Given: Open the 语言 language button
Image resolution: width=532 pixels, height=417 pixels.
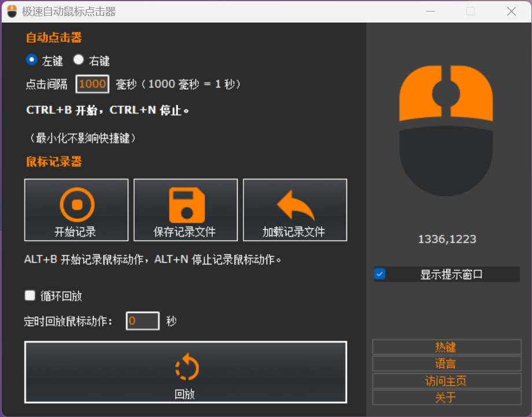Looking at the screenshot, I should pyautogui.click(x=446, y=364).
